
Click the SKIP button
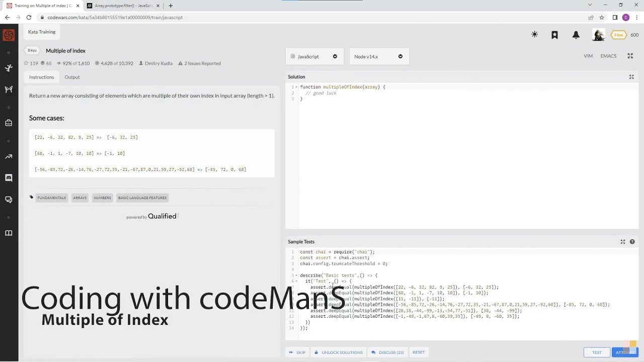297,352
